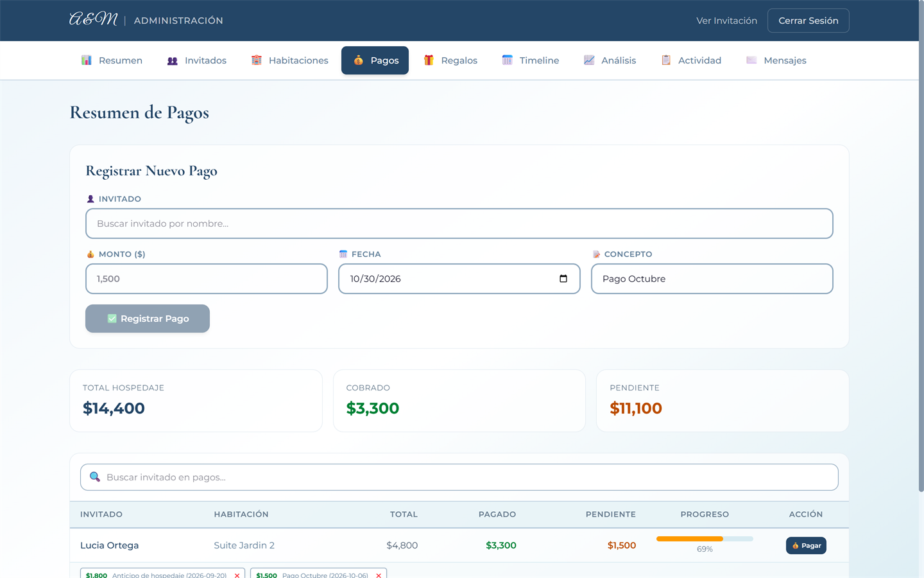Click the Cobrado amount $3,300 card
The height and width of the screenshot is (578, 924).
(459, 401)
